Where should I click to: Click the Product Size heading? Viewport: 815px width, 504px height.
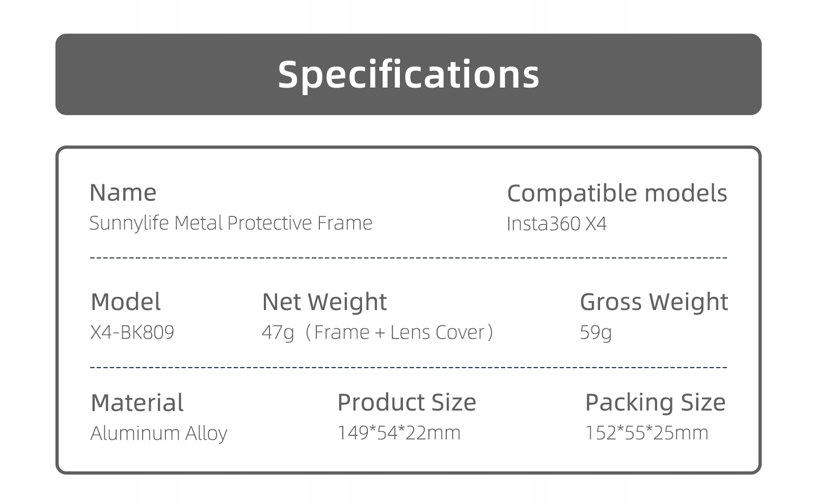click(x=406, y=402)
